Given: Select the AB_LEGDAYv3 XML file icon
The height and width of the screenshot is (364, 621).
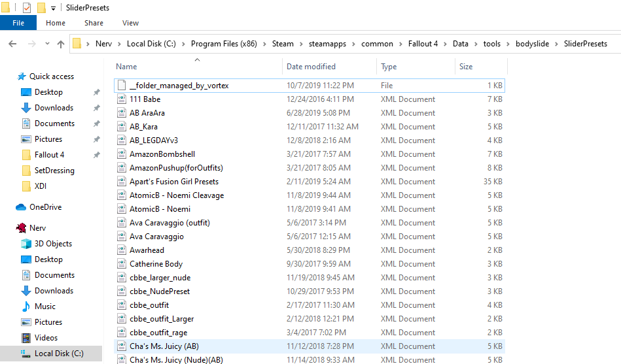Looking at the screenshot, I should coord(122,141).
